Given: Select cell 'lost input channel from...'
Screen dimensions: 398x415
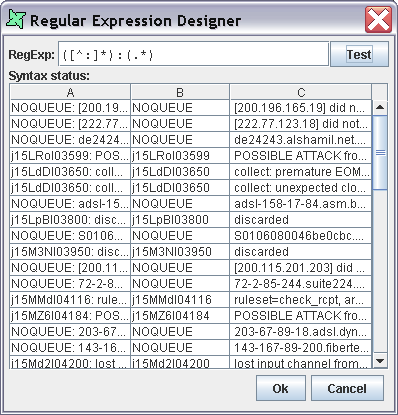Looking at the screenshot, I should 301,362.
